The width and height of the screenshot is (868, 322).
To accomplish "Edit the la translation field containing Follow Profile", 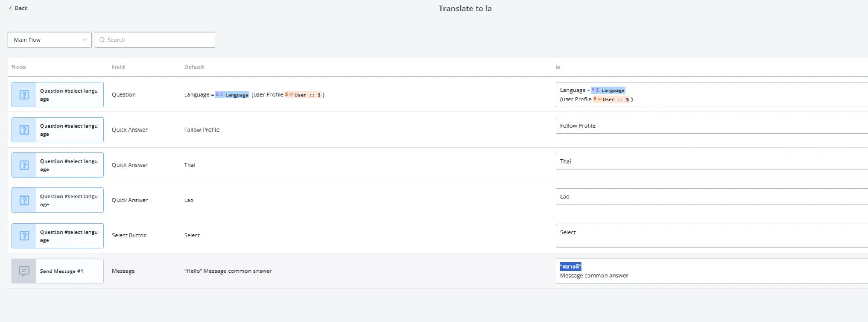I will (712, 125).
